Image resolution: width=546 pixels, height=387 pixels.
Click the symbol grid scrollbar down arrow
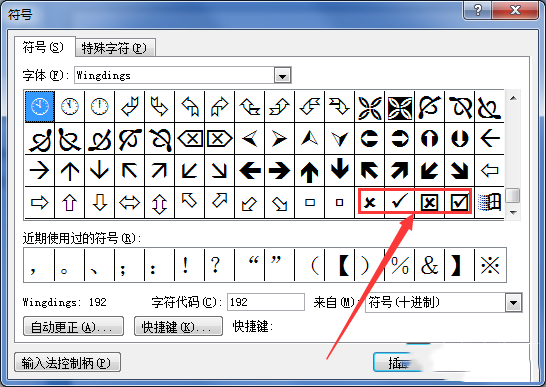(513, 212)
